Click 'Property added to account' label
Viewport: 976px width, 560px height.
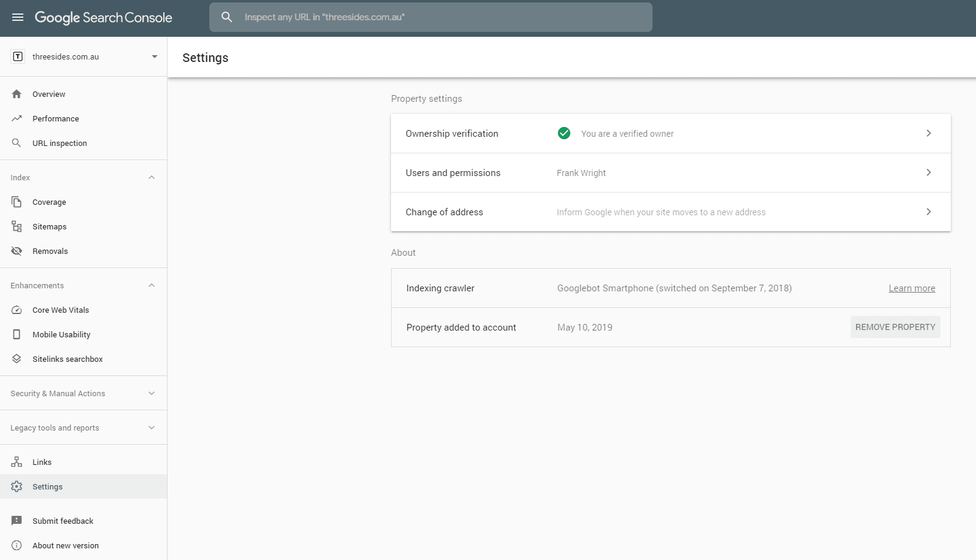point(461,328)
